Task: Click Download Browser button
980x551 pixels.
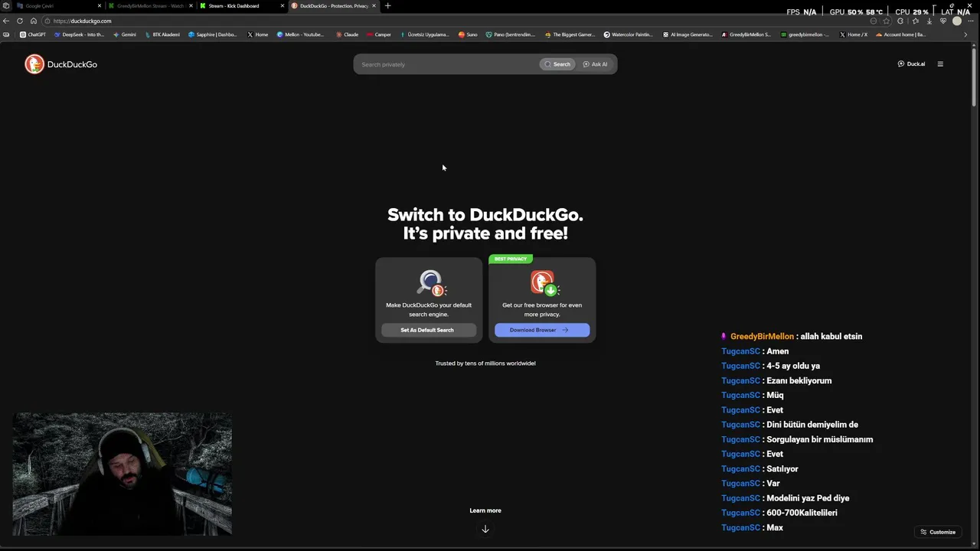Action: 542,330
